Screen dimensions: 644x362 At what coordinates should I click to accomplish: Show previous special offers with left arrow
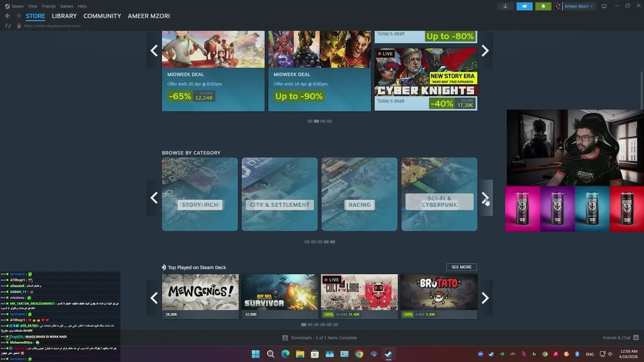click(154, 50)
